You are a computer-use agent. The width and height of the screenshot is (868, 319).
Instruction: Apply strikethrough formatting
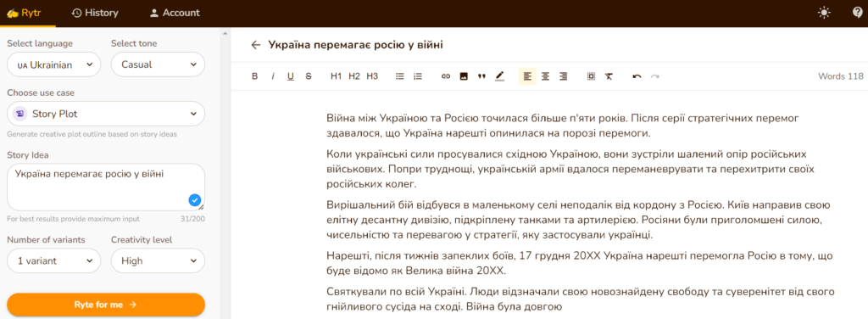309,76
